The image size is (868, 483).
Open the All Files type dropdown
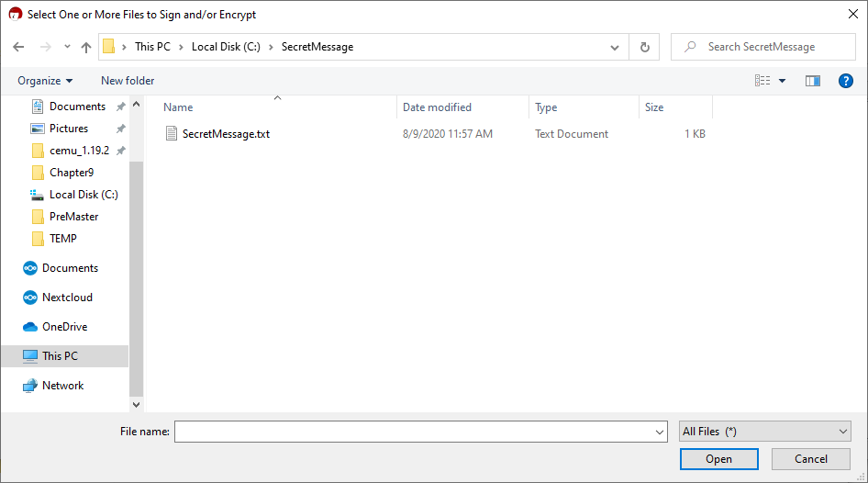pos(765,432)
